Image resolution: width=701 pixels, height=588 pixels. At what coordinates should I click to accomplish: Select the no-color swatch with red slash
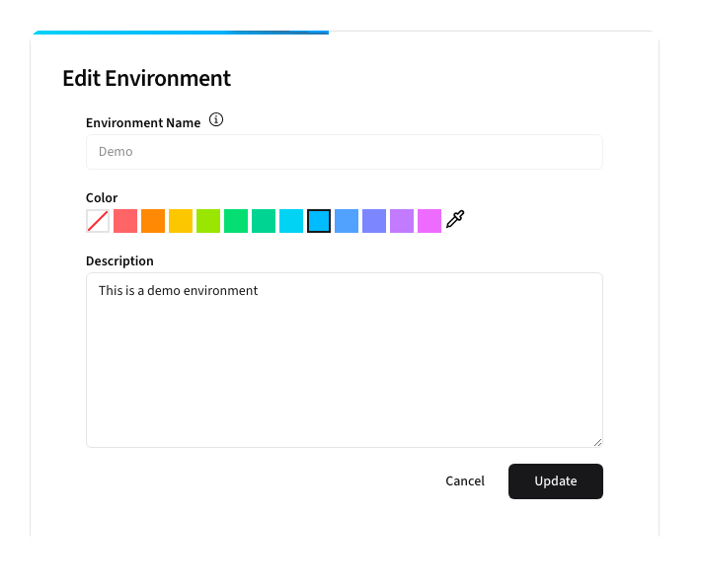98,221
